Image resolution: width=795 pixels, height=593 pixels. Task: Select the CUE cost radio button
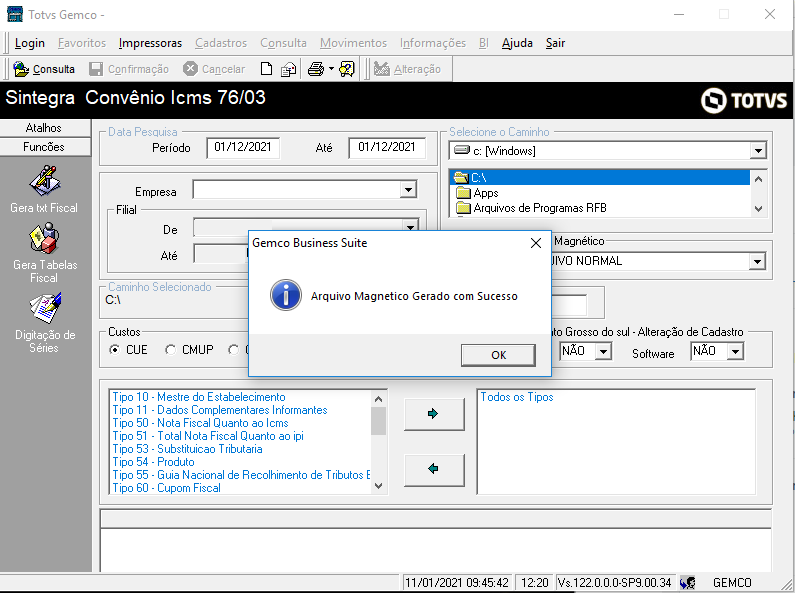point(115,350)
